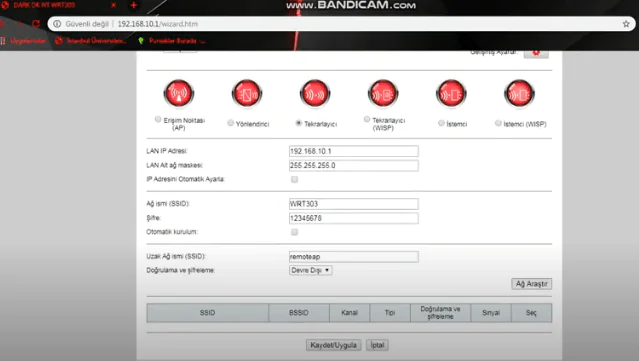The width and height of the screenshot is (639, 361).
Task: Click the LAN IP Adresi field
Action: tap(353, 151)
